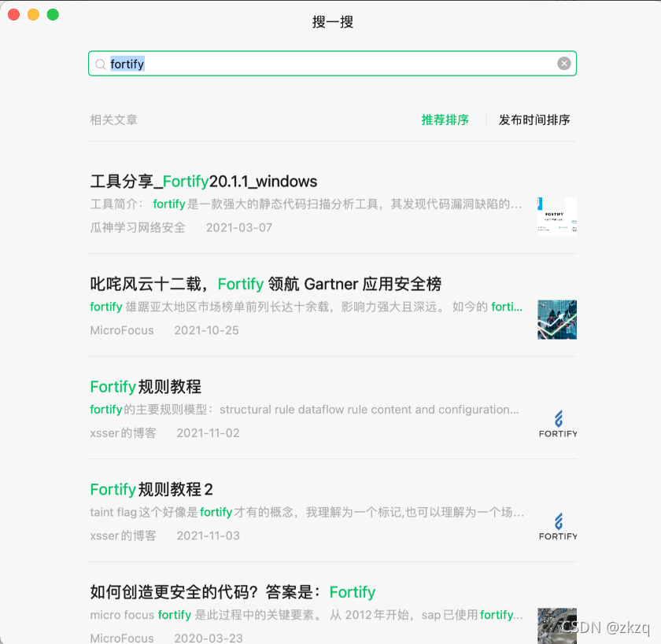
Task: Click thumbnail of Fortify20.1.1_windows article
Action: point(557,217)
